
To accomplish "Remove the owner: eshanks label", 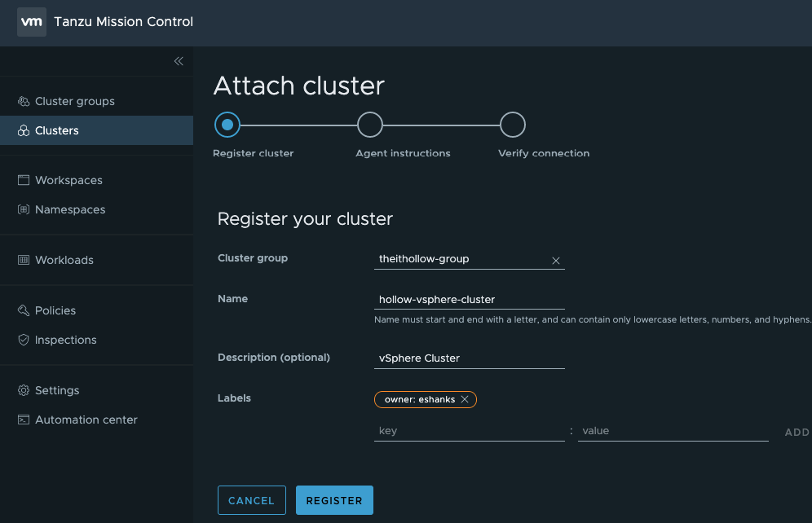I will [x=465, y=399].
